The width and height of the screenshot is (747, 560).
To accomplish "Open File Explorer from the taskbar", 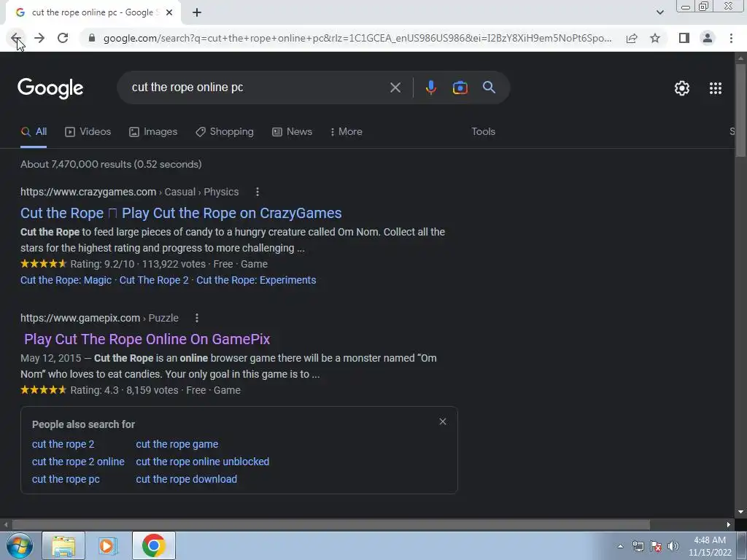I will pos(63,545).
